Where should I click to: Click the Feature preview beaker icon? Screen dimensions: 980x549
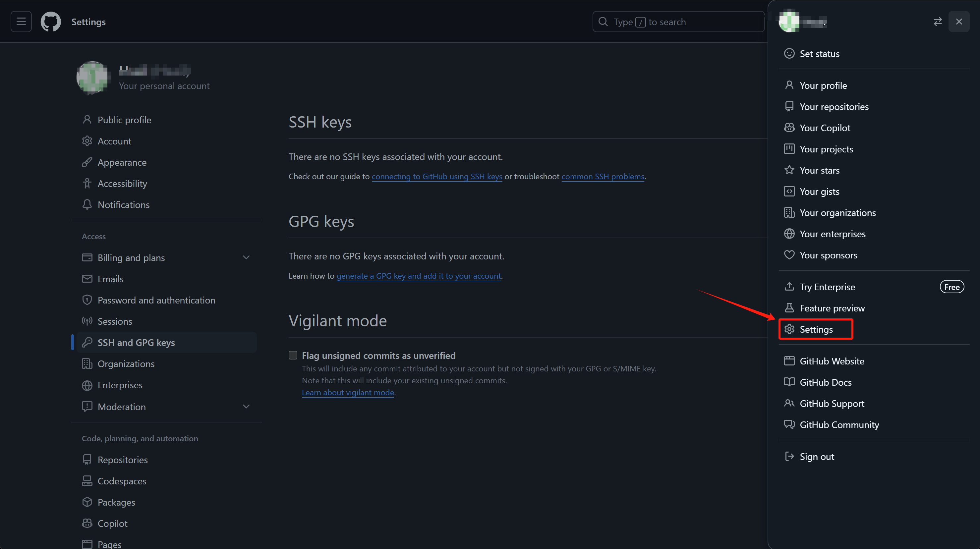click(x=789, y=308)
